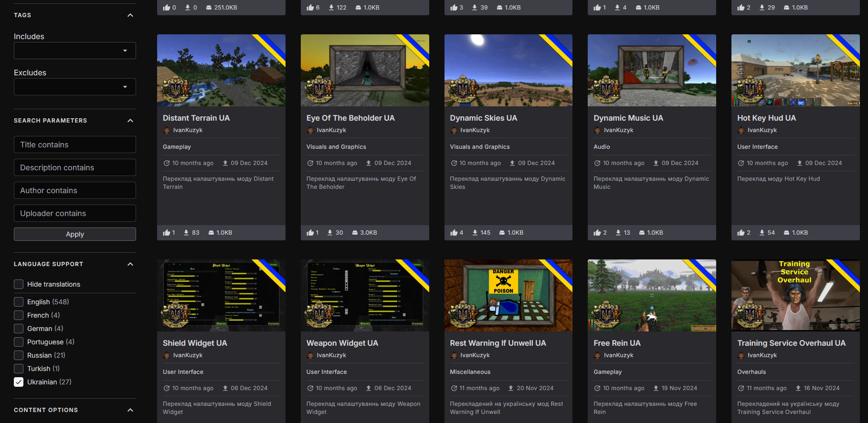868x423 pixels.
Task: Open the Audio category on Dynamic Music UA
Action: point(602,147)
